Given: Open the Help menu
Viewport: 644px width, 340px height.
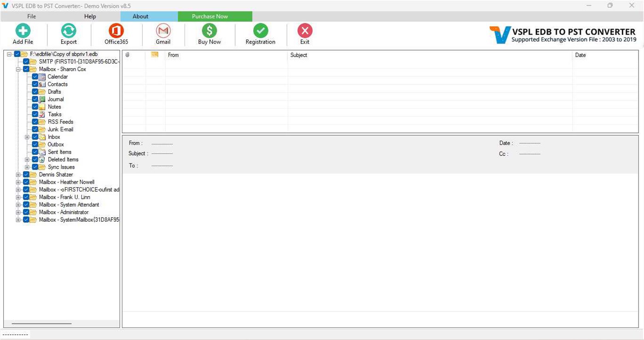Looking at the screenshot, I should pyautogui.click(x=90, y=16).
